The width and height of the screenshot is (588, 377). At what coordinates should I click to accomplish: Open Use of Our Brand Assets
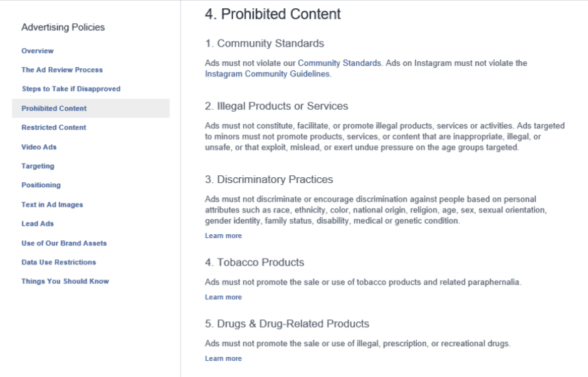click(64, 243)
